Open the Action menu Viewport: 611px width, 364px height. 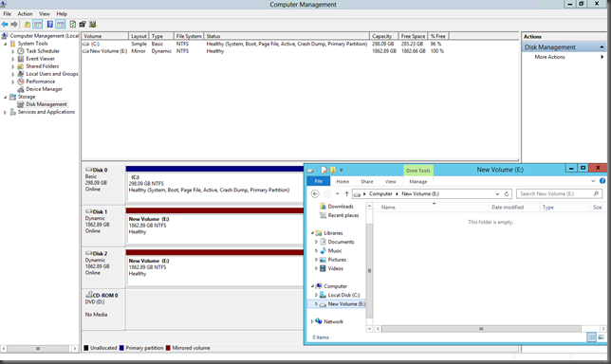[25, 13]
